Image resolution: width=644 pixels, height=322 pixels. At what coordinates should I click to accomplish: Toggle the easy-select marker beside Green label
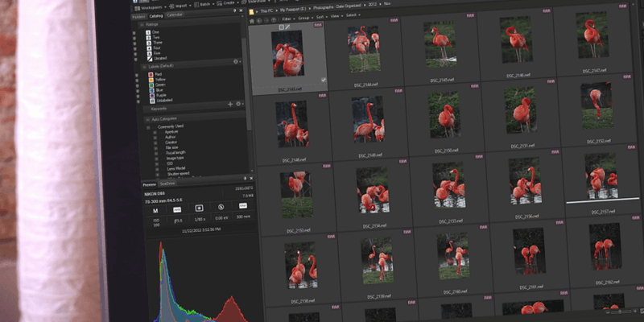point(137,86)
